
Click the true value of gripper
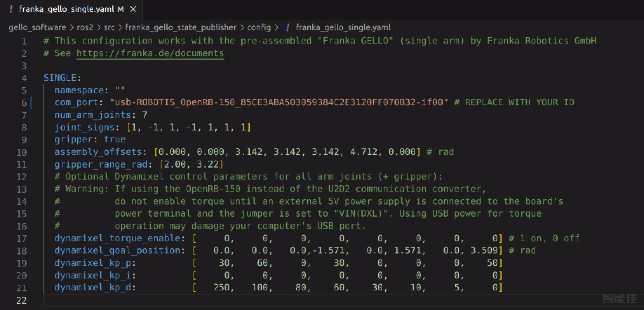click(x=115, y=140)
